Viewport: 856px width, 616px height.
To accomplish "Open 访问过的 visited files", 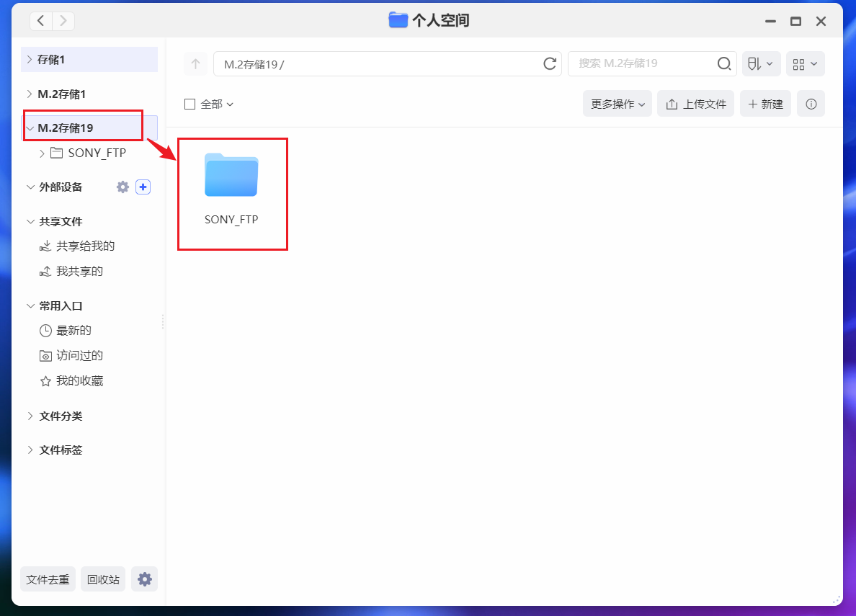I will tap(79, 355).
